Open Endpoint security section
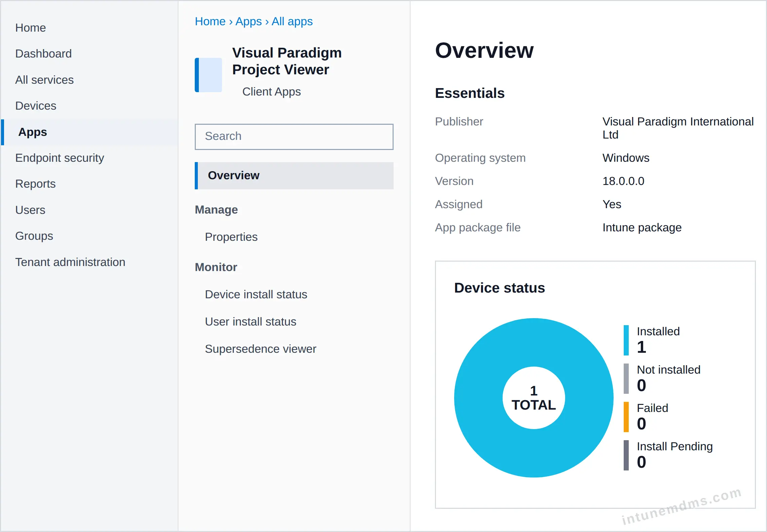 (60, 158)
